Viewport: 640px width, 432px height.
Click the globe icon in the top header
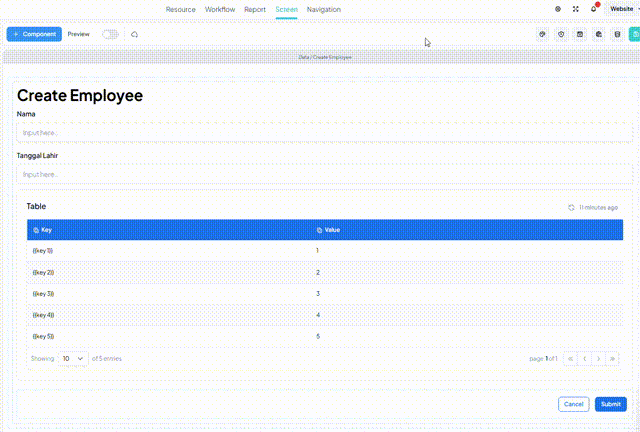[x=558, y=9]
